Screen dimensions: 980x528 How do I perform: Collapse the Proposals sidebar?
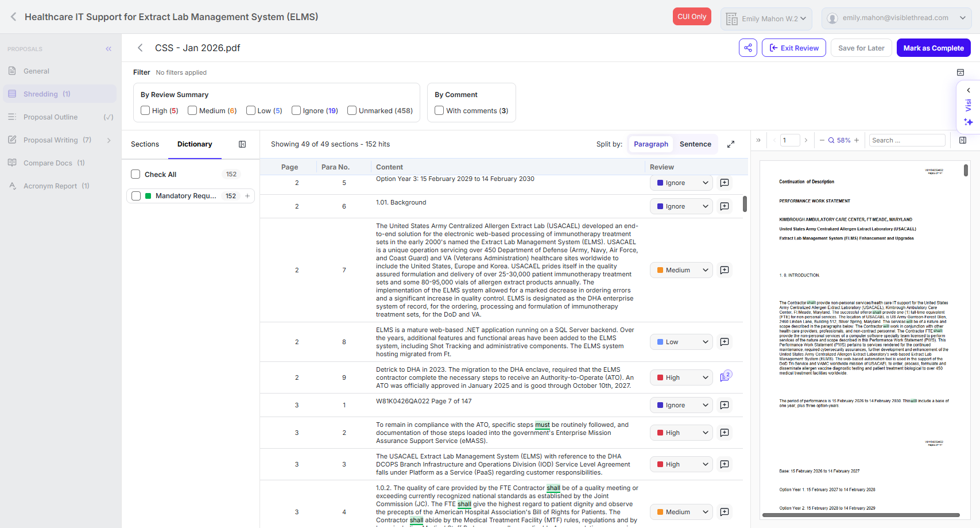[109, 49]
